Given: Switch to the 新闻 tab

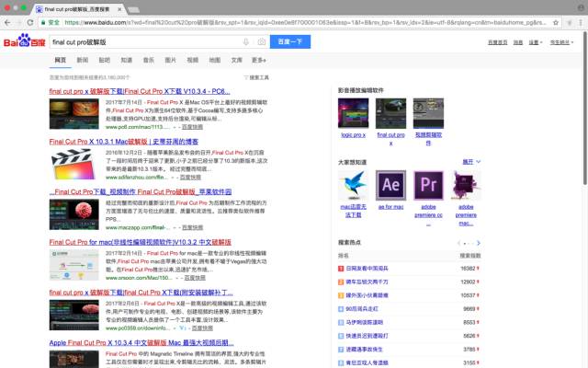Looking at the screenshot, I should pos(82,60).
